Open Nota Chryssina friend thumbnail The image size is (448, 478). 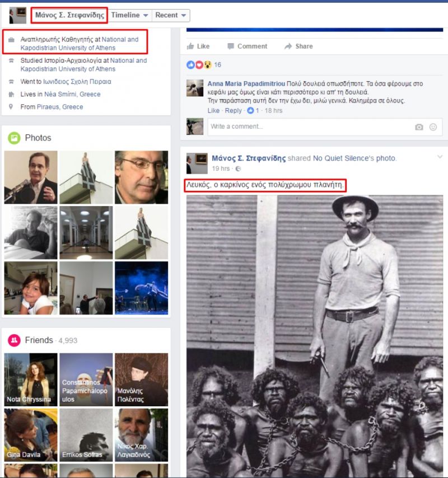pos(30,379)
